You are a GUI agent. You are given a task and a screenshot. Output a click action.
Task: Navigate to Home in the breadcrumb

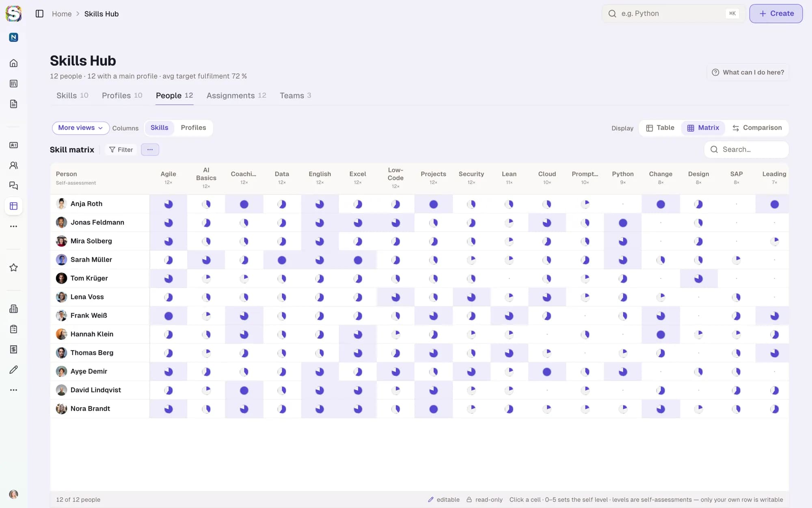pyautogui.click(x=62, y=14)
